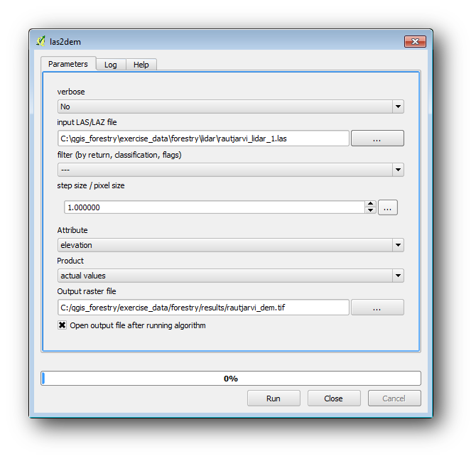Increase step size with the up arrow
476x461 pixels.
pos(370,204)
